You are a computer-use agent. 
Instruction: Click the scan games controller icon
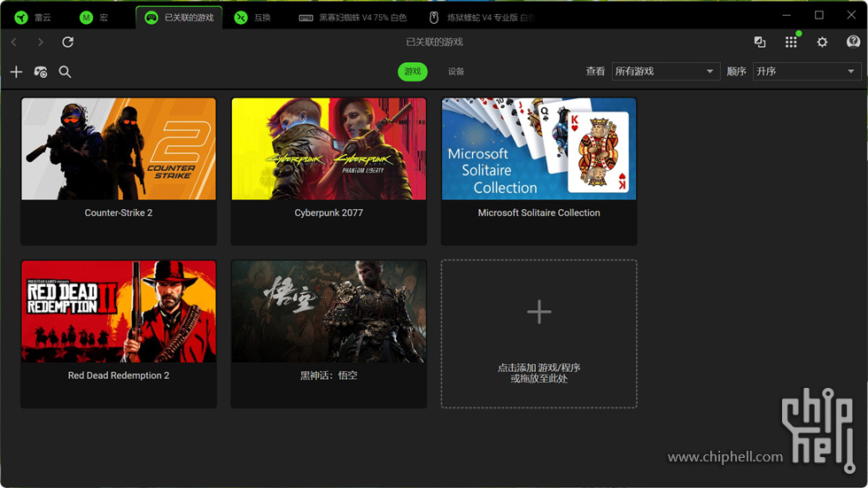(41, 72)
